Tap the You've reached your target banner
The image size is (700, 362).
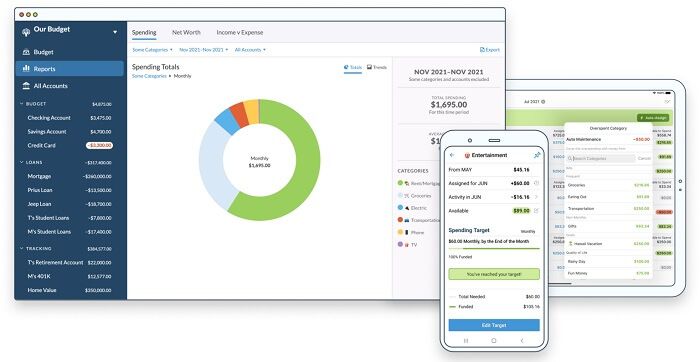tap(494, 274)
